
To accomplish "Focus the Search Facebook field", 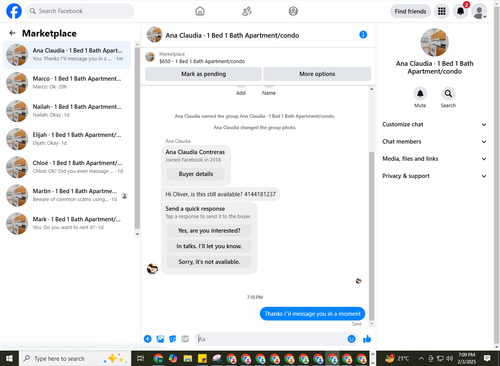I will (x=80, y=11).
